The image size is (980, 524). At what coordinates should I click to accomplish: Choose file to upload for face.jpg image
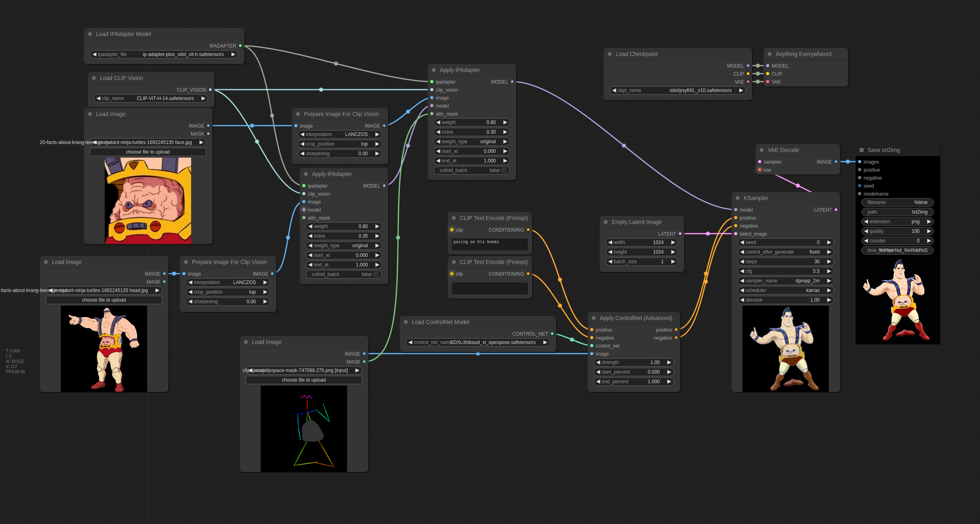pyautogui.click(x=148, y=152)
